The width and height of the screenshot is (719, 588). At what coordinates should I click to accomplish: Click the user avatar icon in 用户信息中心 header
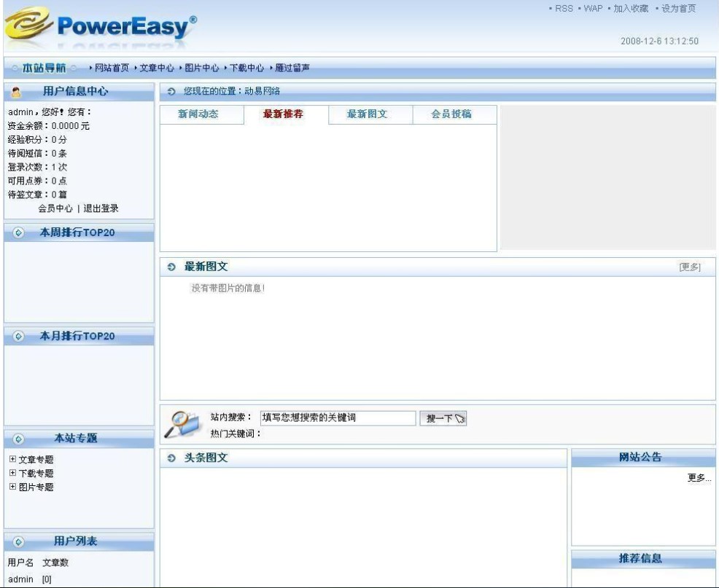[x=16, y=92]
